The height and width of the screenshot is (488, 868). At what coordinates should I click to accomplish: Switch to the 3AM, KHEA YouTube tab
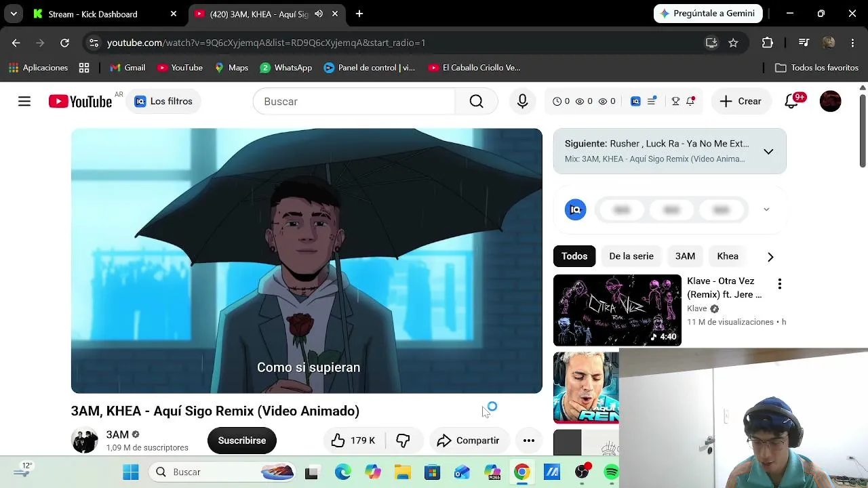click(x=267, y=14)
